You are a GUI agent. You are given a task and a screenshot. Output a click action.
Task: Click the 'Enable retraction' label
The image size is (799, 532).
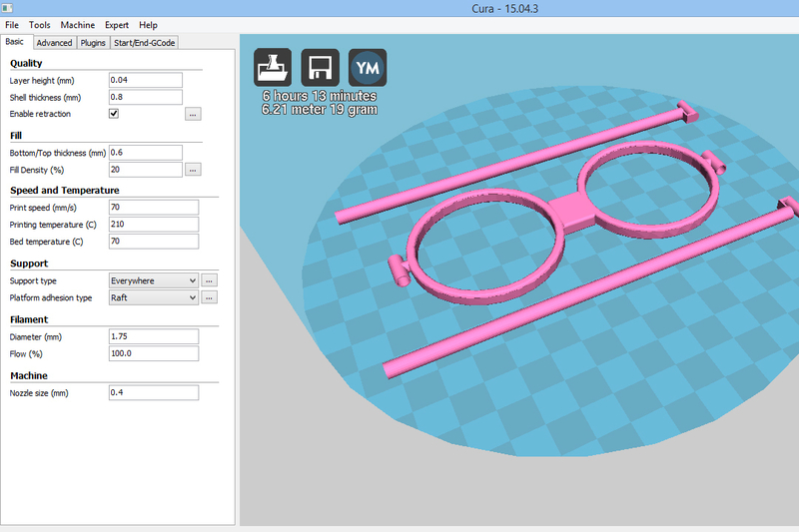[40, 114]
